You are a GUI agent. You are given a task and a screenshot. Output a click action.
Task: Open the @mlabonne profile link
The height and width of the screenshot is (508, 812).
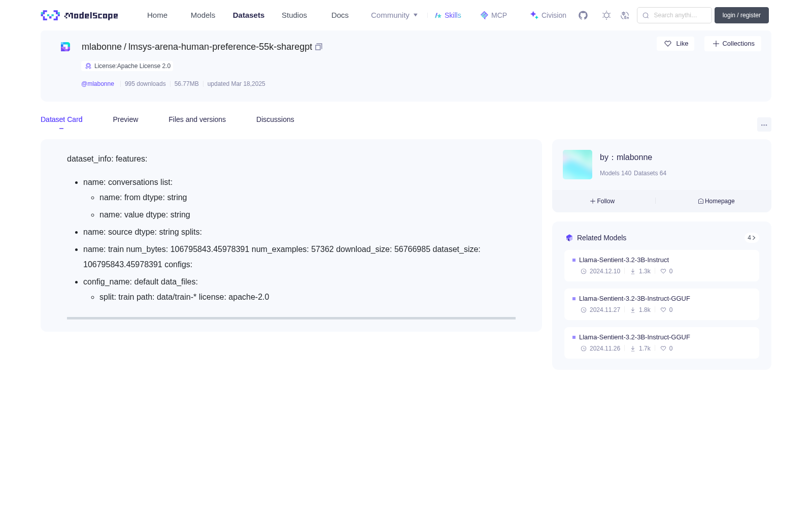coord(97,84)
